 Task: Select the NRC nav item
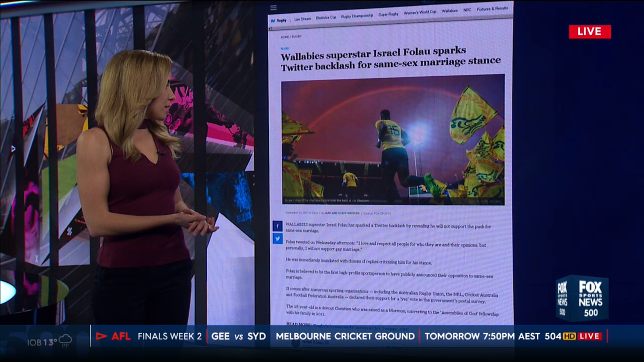click(467, 10)
